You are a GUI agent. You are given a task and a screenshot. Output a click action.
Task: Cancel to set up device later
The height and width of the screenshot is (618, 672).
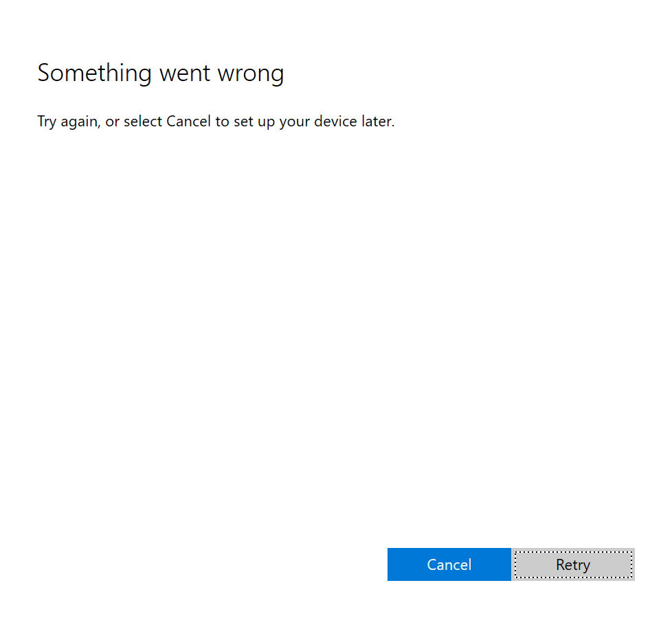pos(449,564)
